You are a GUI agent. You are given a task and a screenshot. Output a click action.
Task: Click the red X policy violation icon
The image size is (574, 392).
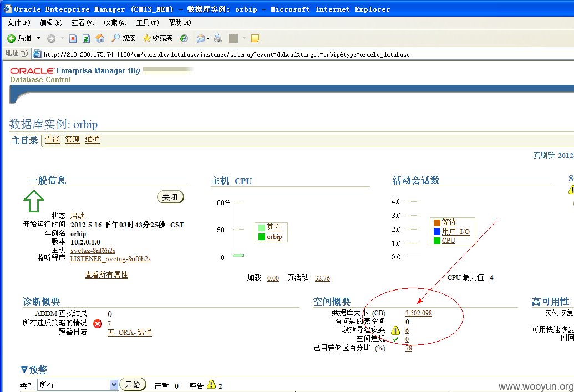tap(98, 324)
